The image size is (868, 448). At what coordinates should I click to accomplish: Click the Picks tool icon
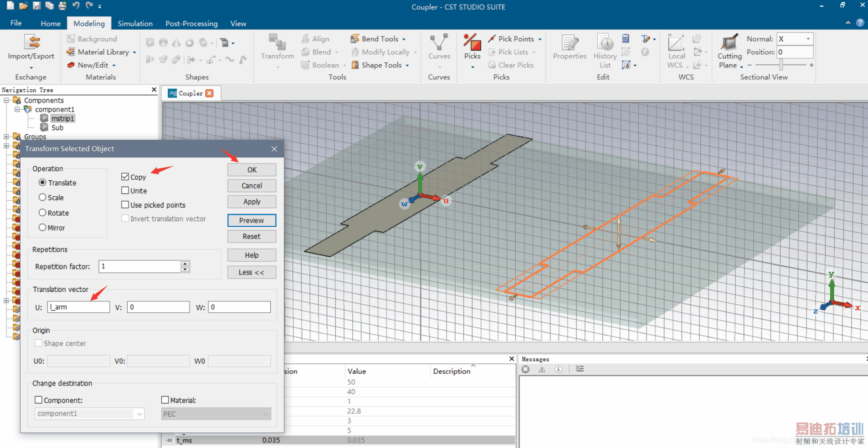[472, 42]
